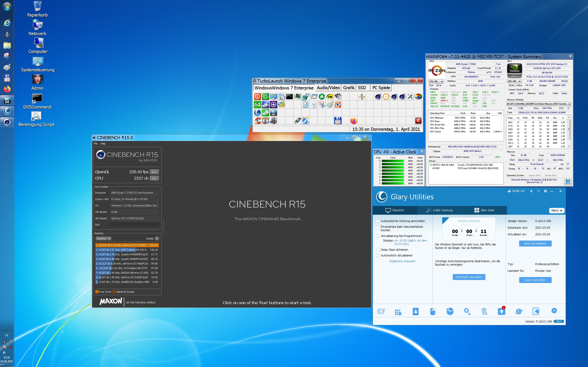Launch CCleaner icon in TurboLaunch grid

point(257,121)
